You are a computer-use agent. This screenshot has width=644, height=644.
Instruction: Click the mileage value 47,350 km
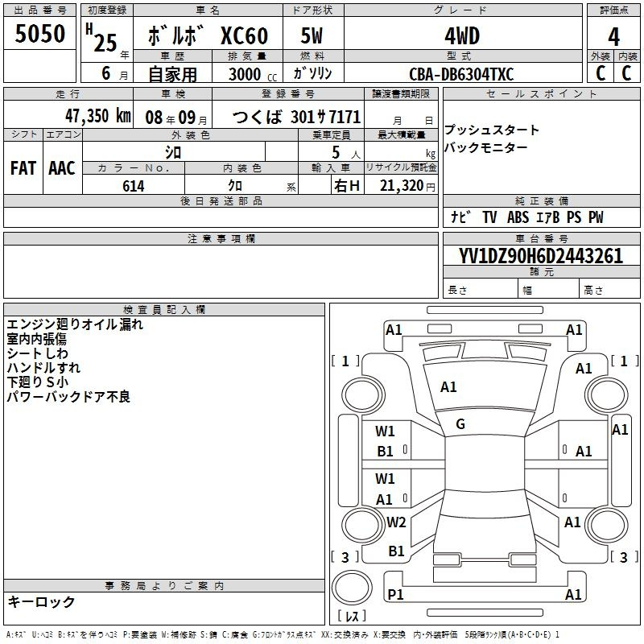(x=97, y=116)
